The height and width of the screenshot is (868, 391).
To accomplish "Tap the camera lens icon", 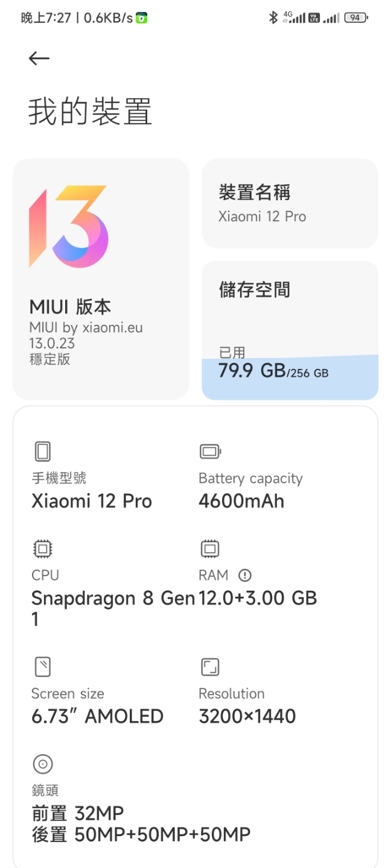I will click(x=42, y=764).
